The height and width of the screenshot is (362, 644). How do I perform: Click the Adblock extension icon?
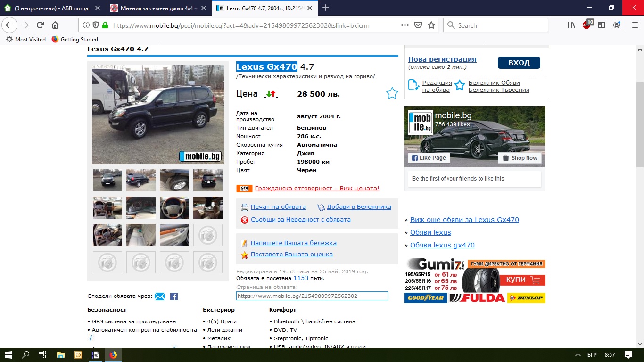586,25
